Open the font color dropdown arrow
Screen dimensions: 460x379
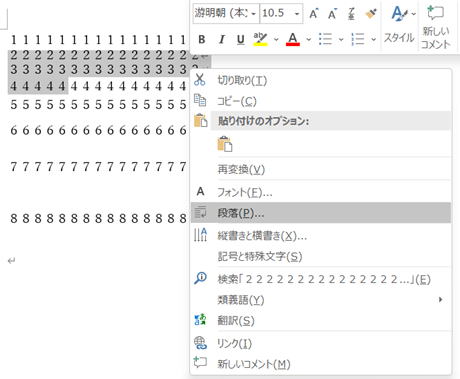coord(309,40)
